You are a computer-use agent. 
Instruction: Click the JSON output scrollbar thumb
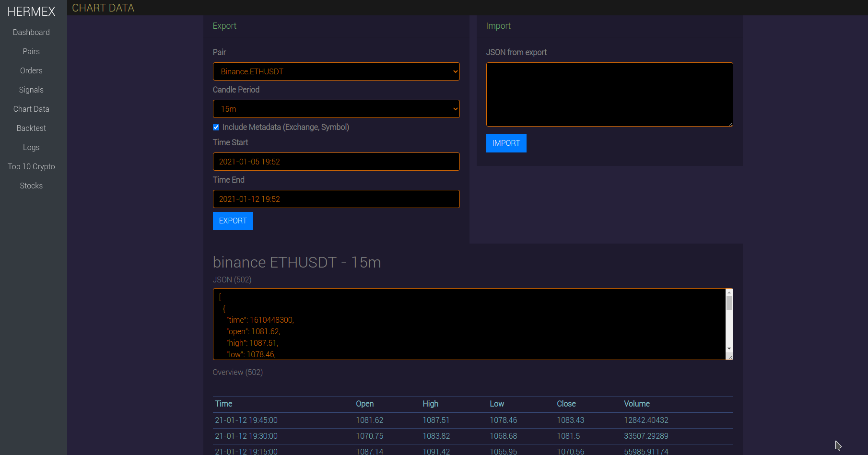pyautogui.click(x=729, y=303)
